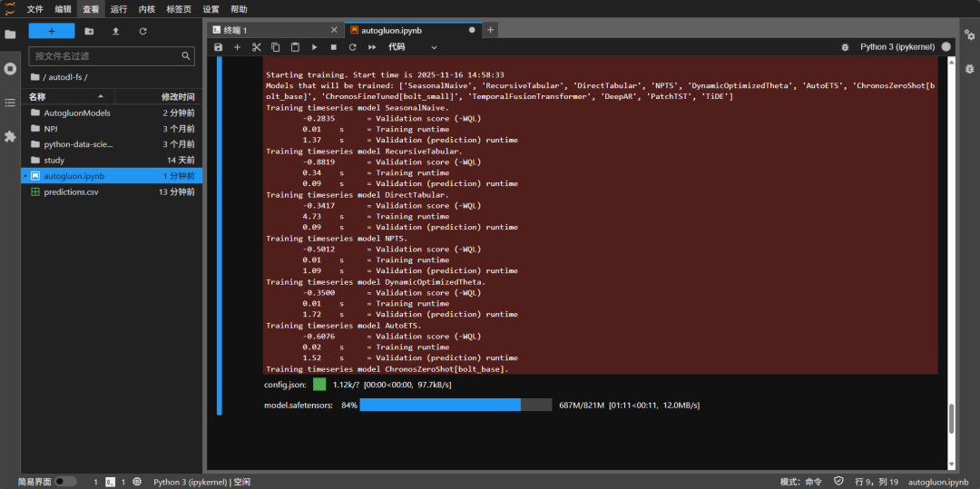Paste cell from clipboard icon
Image resolution: width=980 pixels, height=489 pixels.
coord(295,47)
